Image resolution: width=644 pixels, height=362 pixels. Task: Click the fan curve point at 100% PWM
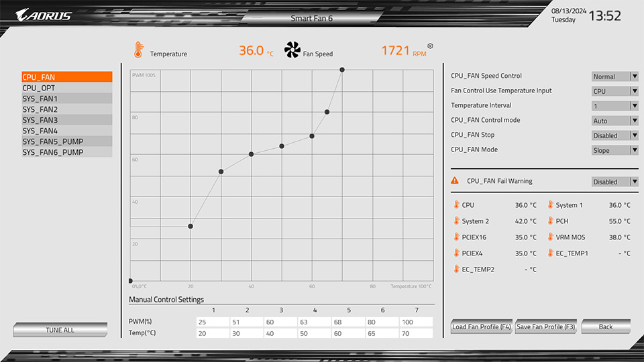[x=342, y=70]
